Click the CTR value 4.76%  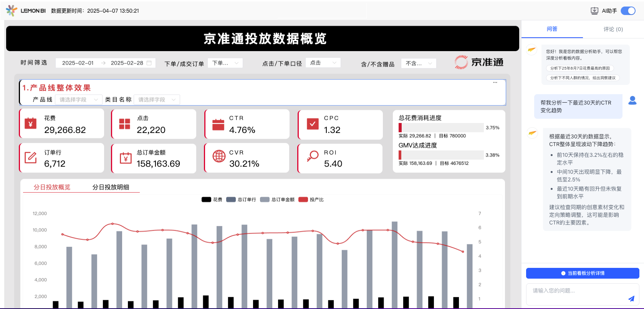coord(242,130)
